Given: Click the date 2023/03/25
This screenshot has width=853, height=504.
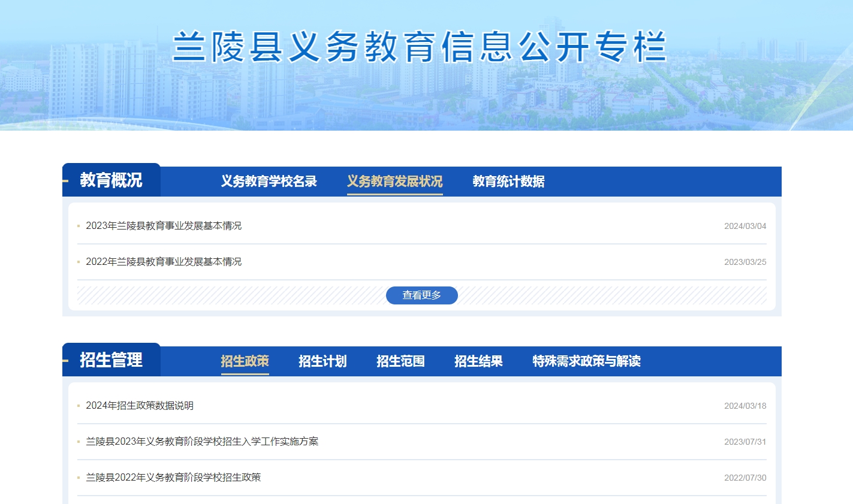Looking at the screenshot, I should (x=745, y=262).
